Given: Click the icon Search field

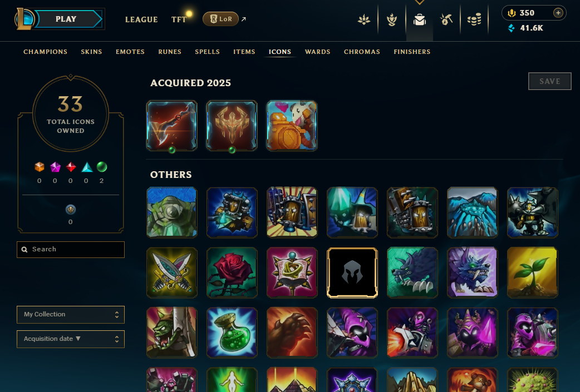Looking at the screenshot, I should (71, 250).
